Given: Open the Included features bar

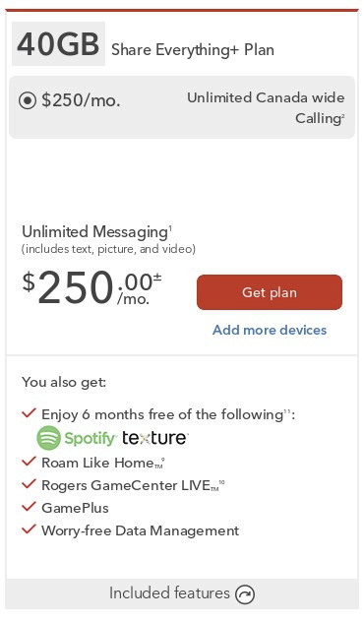Looking at the screenshot, I should [x=182, y=593].
